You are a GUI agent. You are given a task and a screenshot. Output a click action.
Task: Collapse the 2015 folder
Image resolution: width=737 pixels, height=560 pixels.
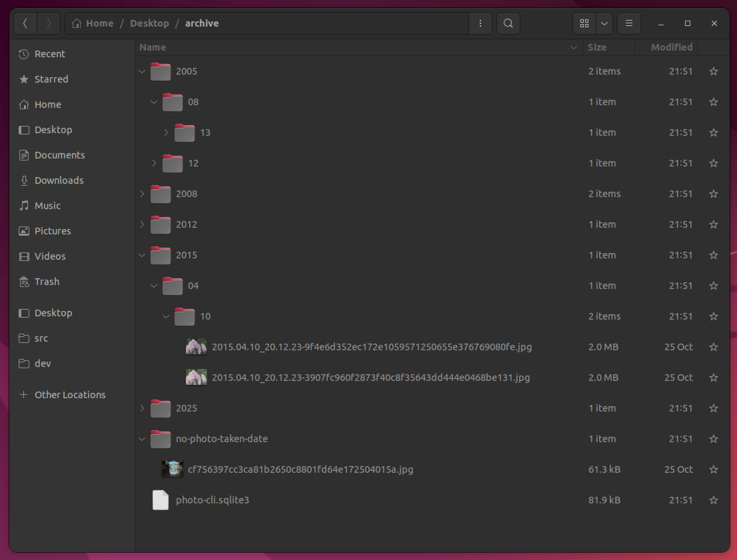click(x=142, y=255)
